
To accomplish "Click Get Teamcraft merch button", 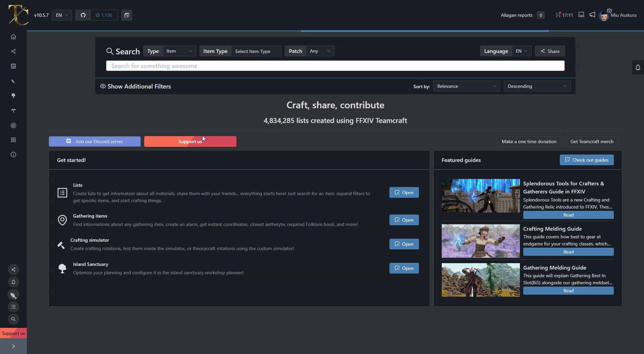I will click(592, 141).
